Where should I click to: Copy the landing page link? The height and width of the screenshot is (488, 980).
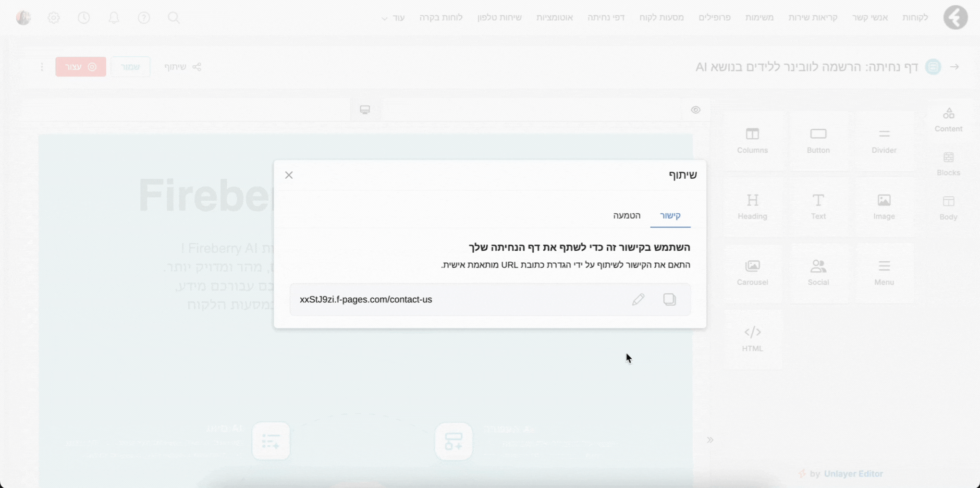(x=669, y=299)
